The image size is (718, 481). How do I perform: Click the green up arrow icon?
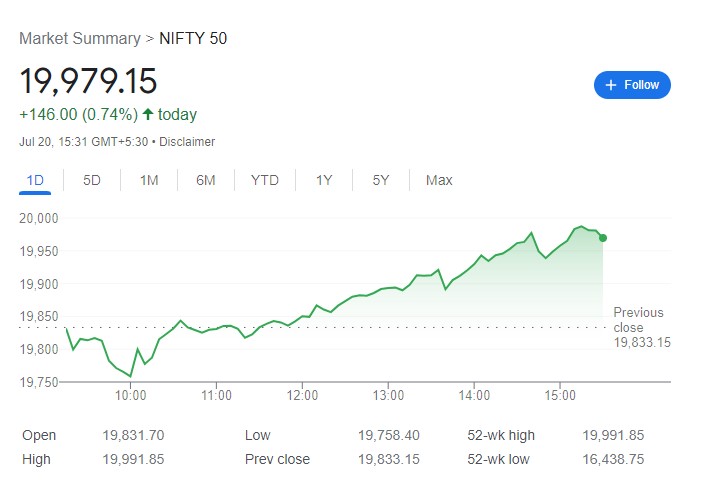148,114
